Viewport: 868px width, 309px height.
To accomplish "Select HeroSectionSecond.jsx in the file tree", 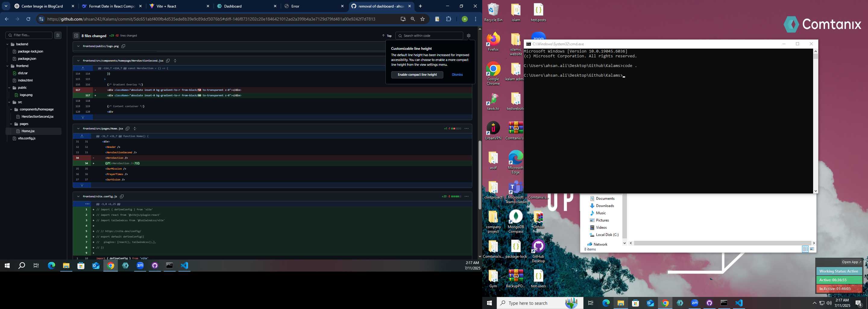I will pyautogui.click(x=37, y=117).
